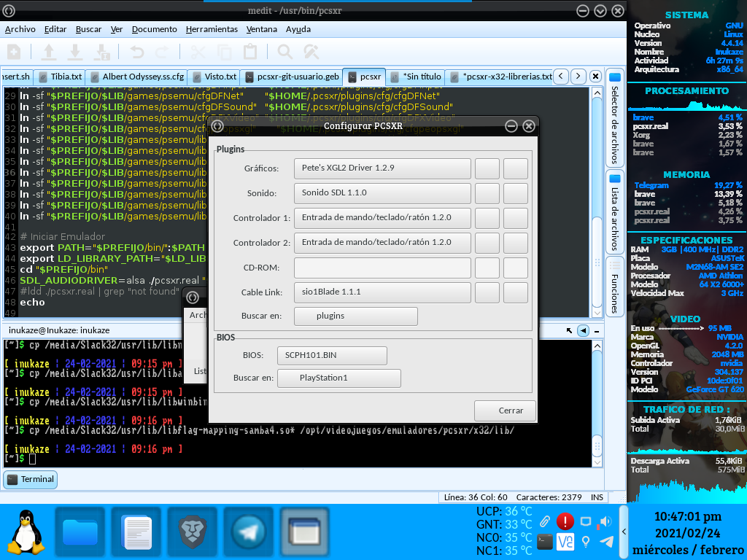
Task: Open the plugins folder chooser under Cable Link
Action: click(355, 316)
